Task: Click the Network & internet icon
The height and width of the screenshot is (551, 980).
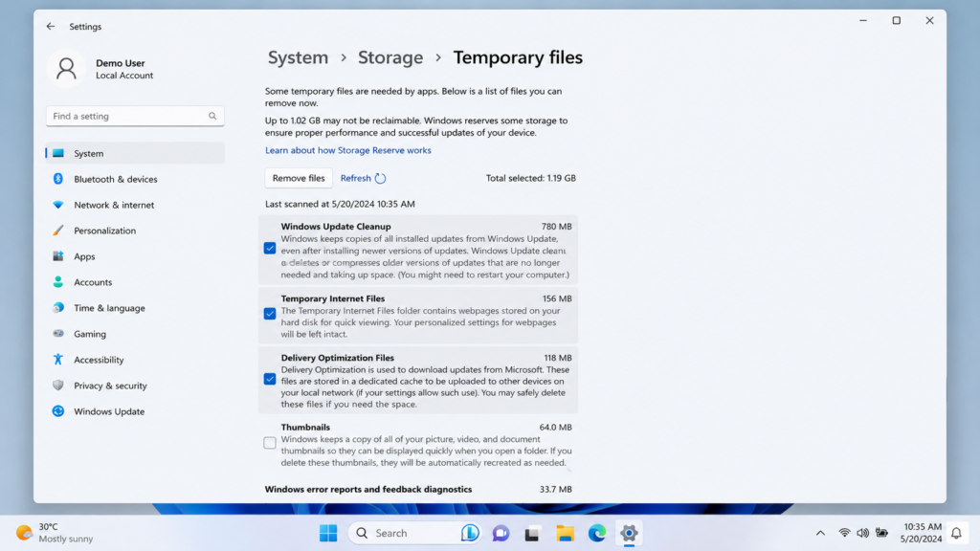Action: [x=58, y=205]
